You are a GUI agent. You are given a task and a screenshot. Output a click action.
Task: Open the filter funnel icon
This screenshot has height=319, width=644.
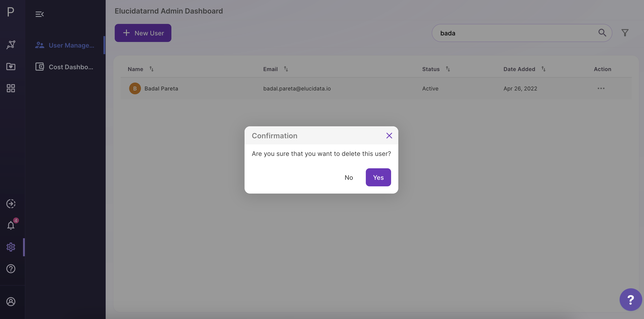coord(625,33)
